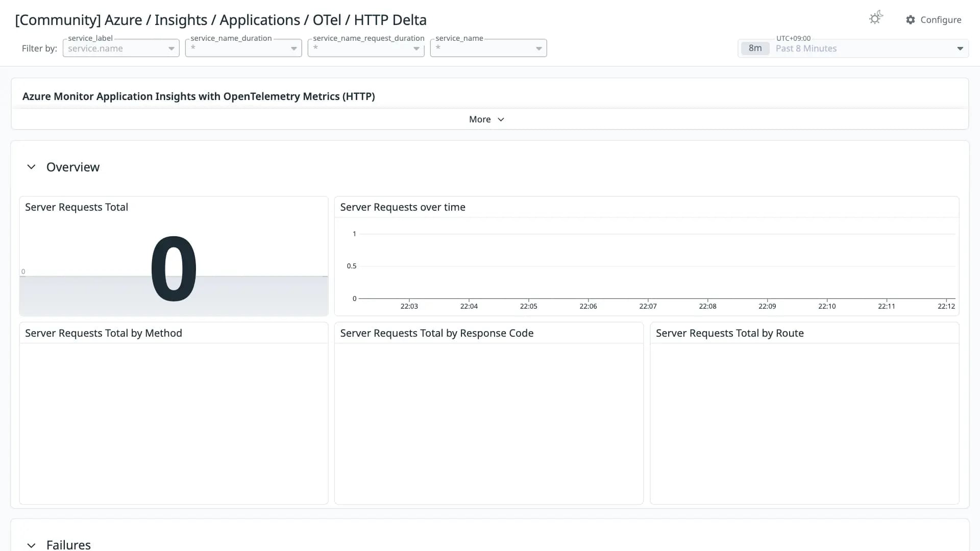Toggle the light/dark theme icon

tap(876, 18)
